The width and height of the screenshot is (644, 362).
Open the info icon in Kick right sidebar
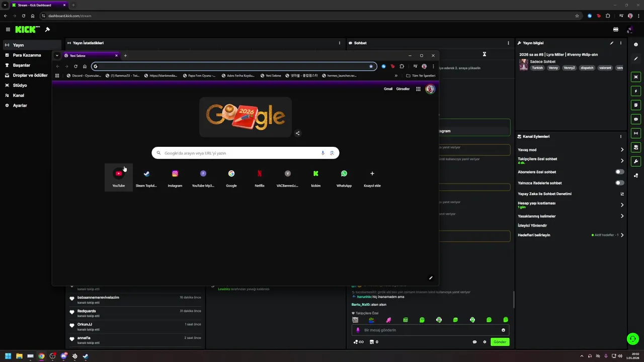pos(636,45)
